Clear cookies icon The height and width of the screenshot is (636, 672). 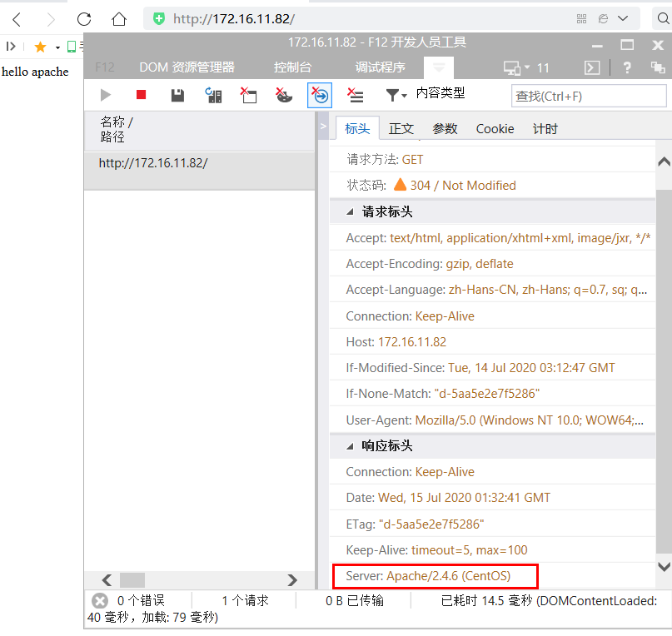pos(284,95)
